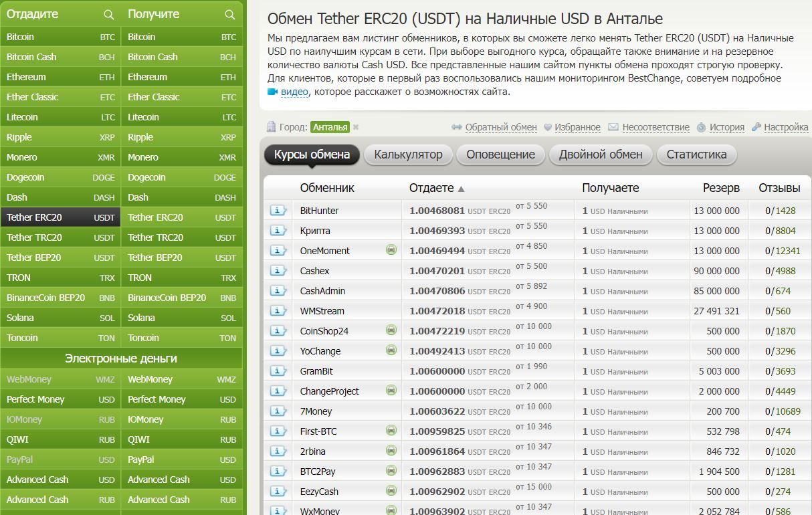Open search in the Получите column
812x515 pixels.
click(x=230, y=14)
